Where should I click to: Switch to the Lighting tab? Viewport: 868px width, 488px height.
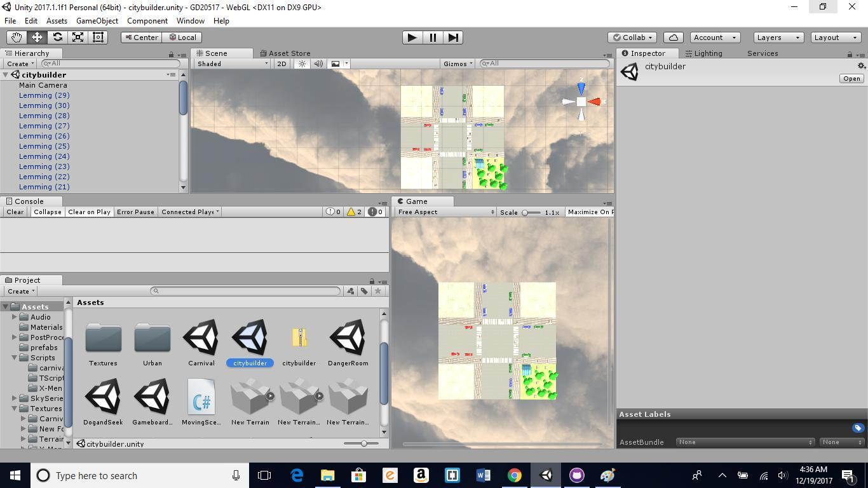coord(703,53)
